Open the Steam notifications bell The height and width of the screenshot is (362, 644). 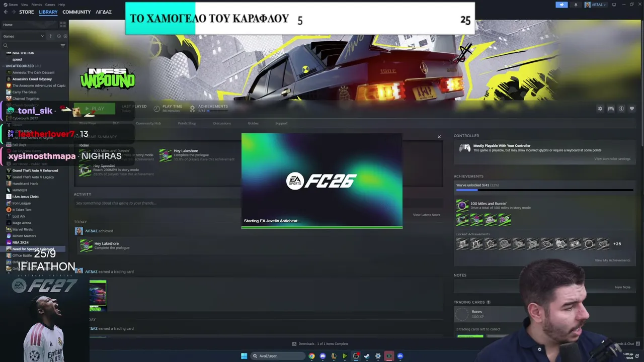pyautogui.click(x=576, y=5)
